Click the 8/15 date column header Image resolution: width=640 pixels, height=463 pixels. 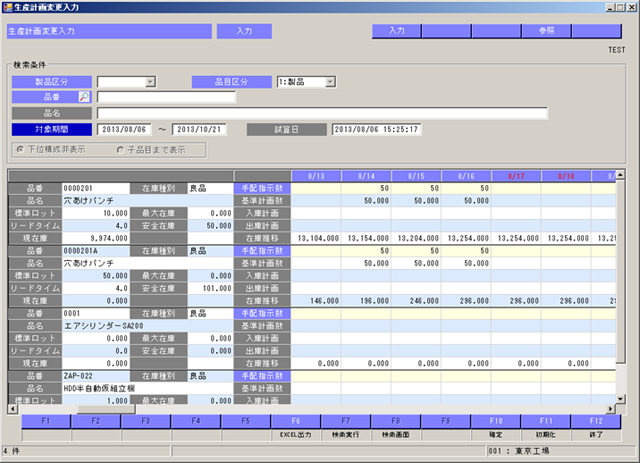[416, 176]
